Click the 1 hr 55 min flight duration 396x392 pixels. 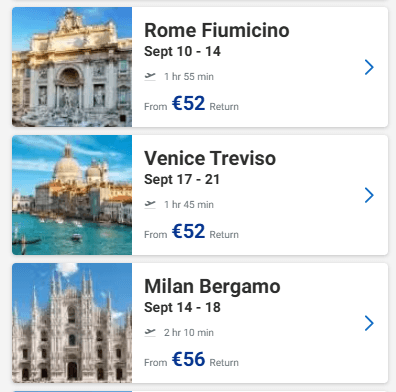point(189,77)
